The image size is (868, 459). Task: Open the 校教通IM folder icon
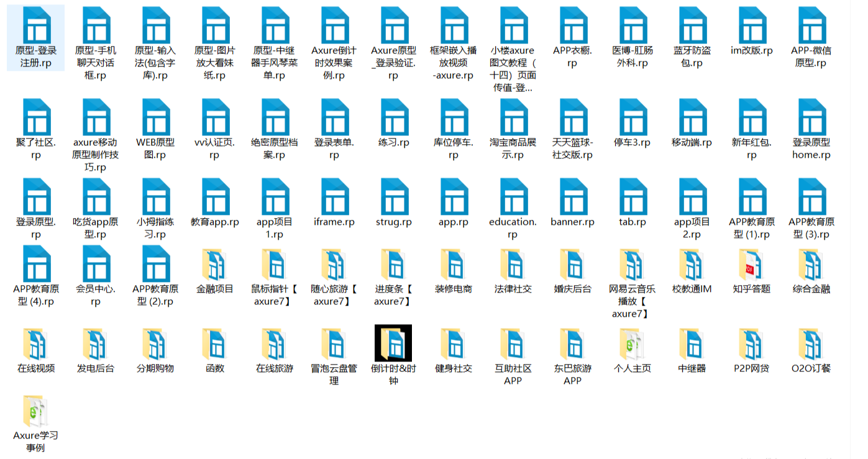(x=692, y=265)
